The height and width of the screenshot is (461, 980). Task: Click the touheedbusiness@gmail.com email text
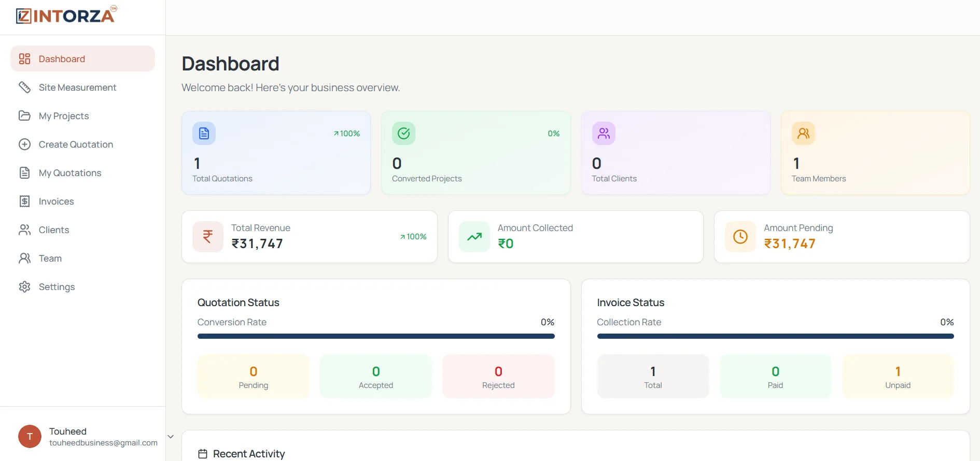point(103,443)
